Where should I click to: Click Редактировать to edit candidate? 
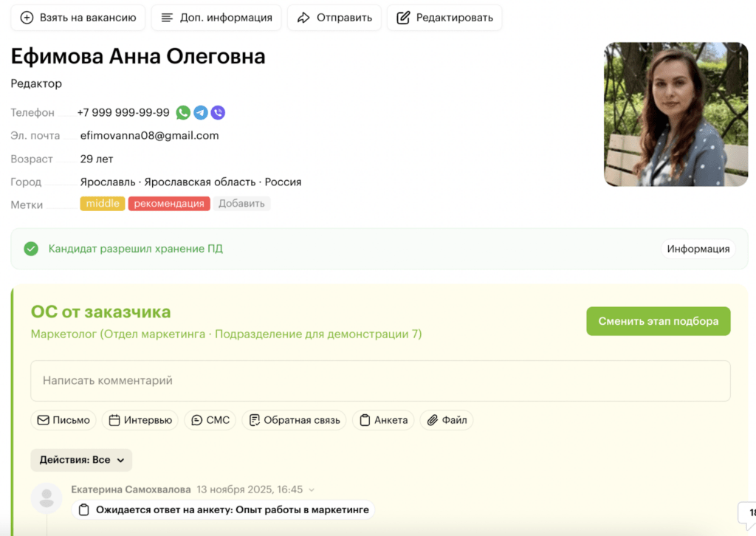[444, 18]
